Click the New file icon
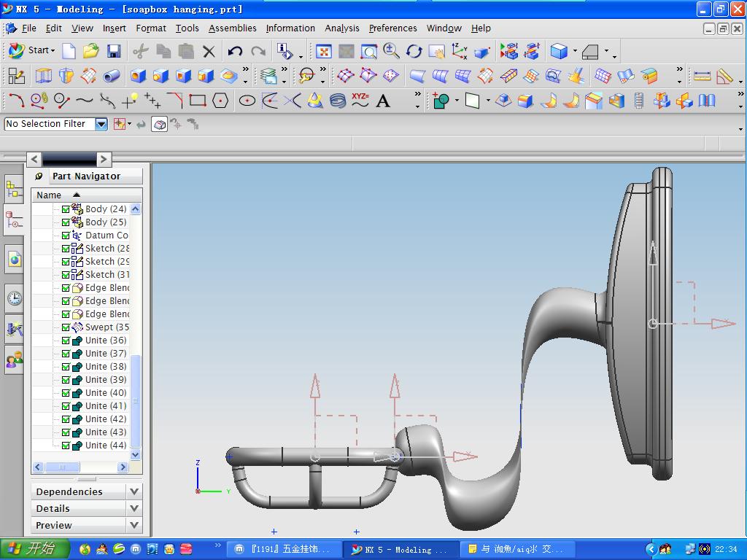 point(69,51)
